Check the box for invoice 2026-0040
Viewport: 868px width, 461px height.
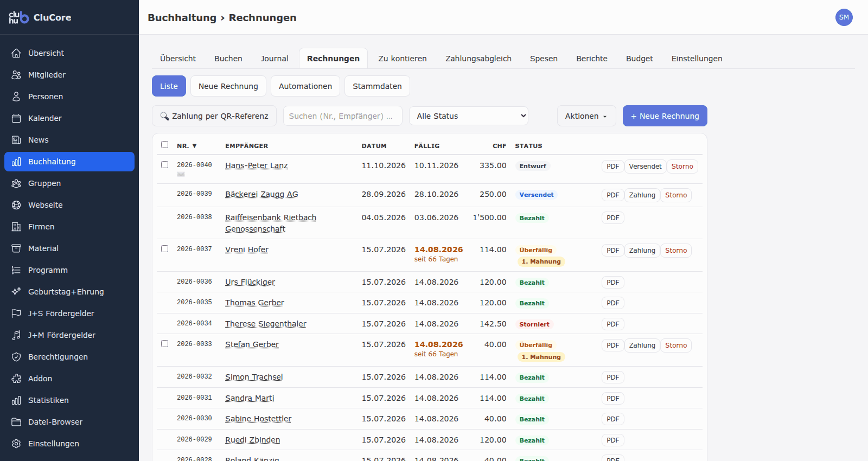tap(164, 165)
